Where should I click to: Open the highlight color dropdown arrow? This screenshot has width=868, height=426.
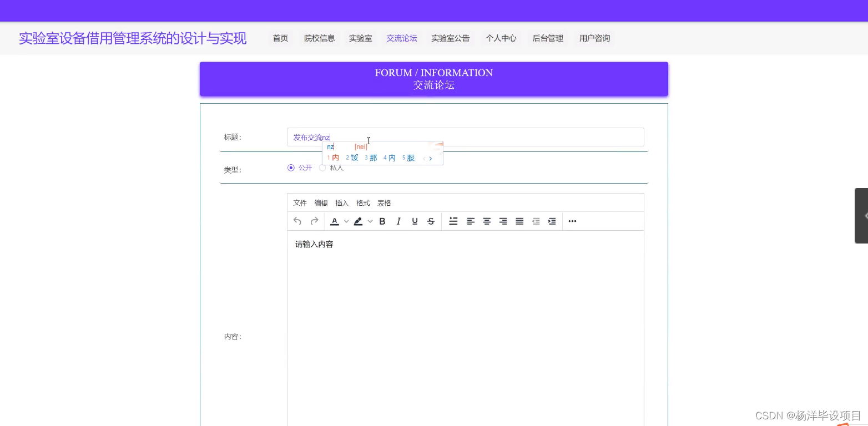click(x=370, y=221)
